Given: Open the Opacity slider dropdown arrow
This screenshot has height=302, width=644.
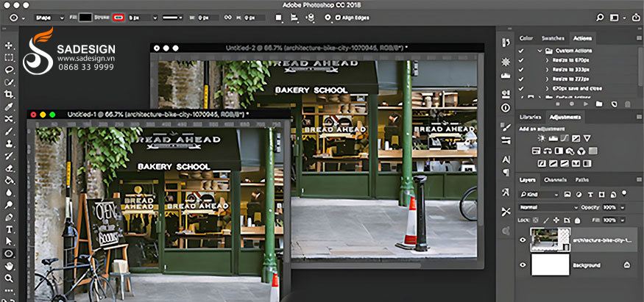Looking at the screenshot, I should click(623, 207).
